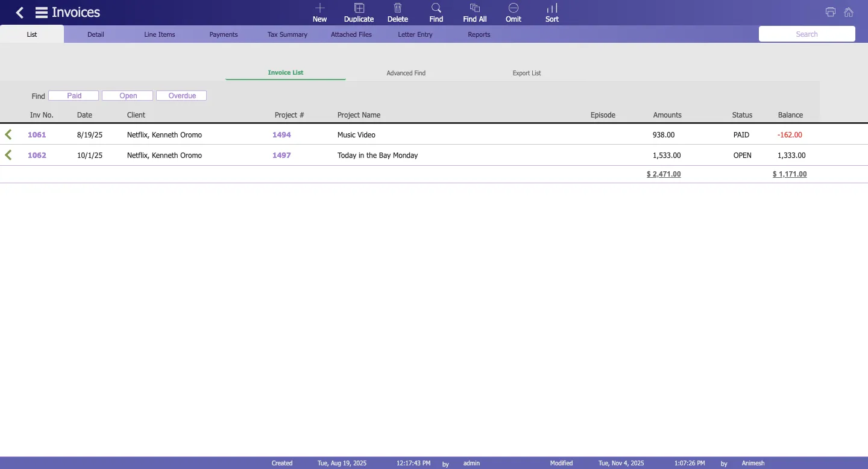Click the Home icon at top right
This screenshot has width=868, height=469.
click(849, 12)
